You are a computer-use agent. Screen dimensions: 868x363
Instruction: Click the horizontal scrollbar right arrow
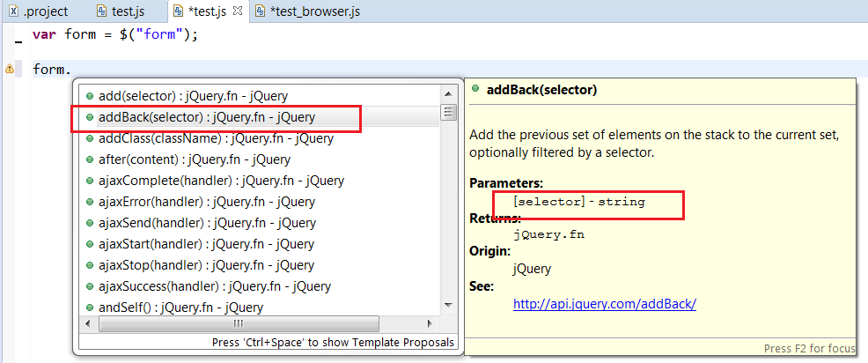[430, 324]
